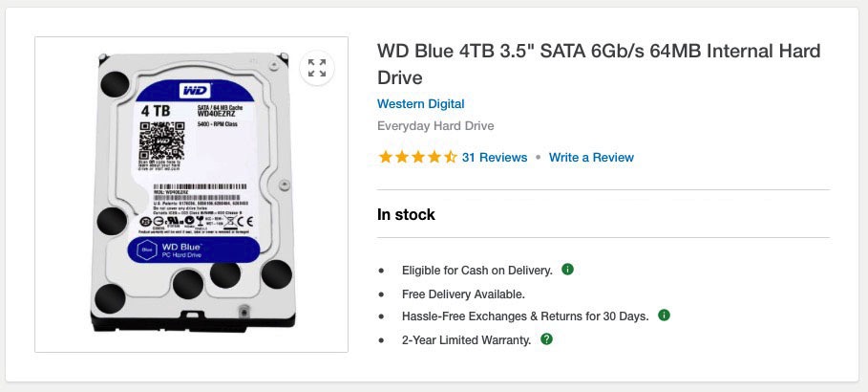Click the Cash on Delivery info icon

point(567,270)
